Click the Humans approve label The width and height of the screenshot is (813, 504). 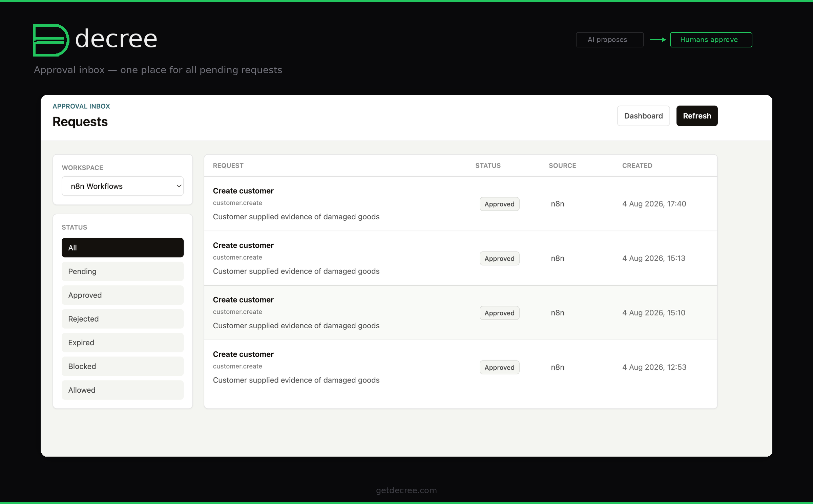tap(711, 40)
